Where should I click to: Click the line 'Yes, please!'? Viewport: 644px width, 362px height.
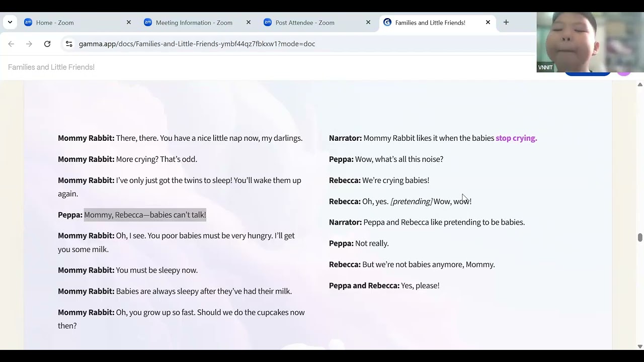(420, 286)
